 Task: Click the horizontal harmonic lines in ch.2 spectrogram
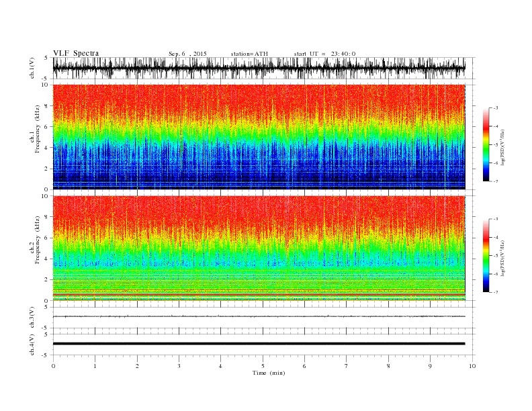point(259,285)
